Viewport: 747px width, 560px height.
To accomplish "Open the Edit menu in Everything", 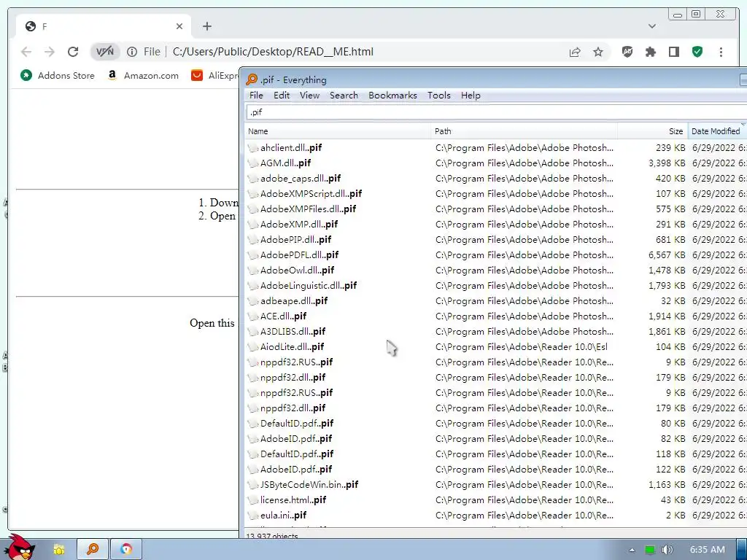I will coord(282,96).
